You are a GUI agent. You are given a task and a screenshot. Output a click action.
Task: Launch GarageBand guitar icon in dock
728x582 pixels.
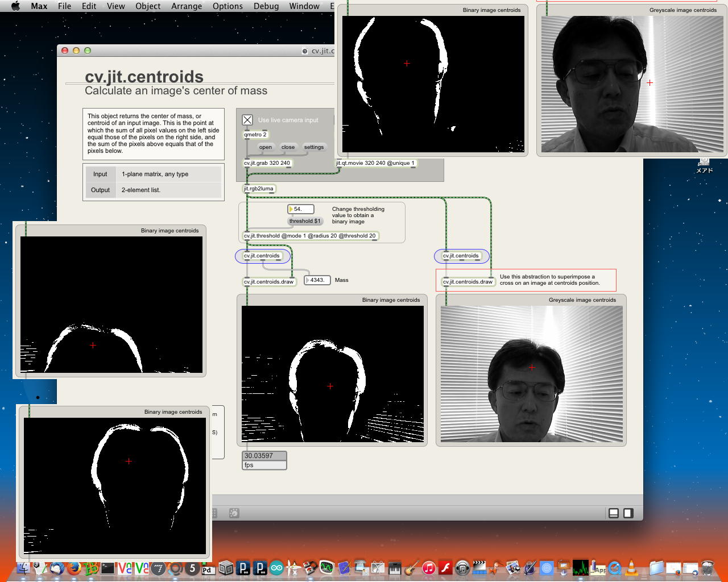point(412,567)
